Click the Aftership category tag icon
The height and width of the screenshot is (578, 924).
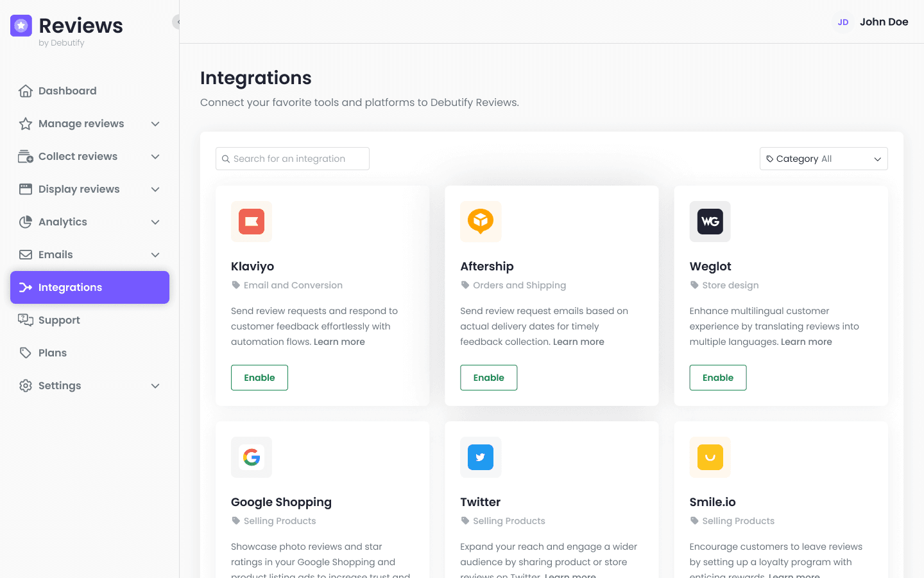pyautogui.click(x=465, y=285)
